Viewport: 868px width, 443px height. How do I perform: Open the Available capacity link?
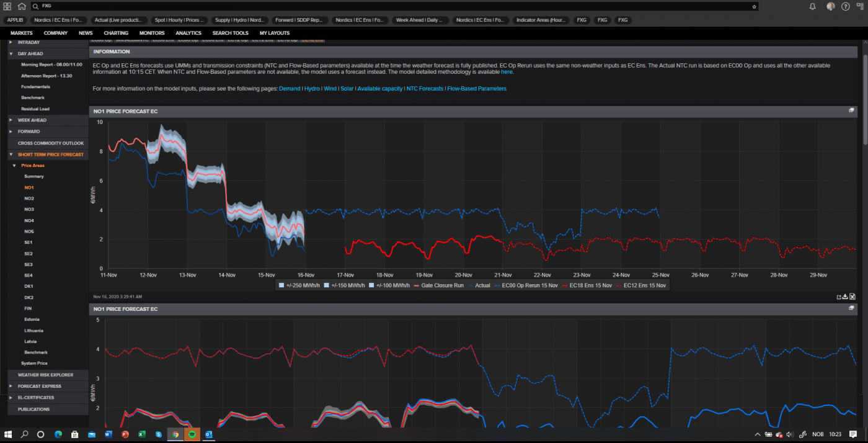click(380, 89)
